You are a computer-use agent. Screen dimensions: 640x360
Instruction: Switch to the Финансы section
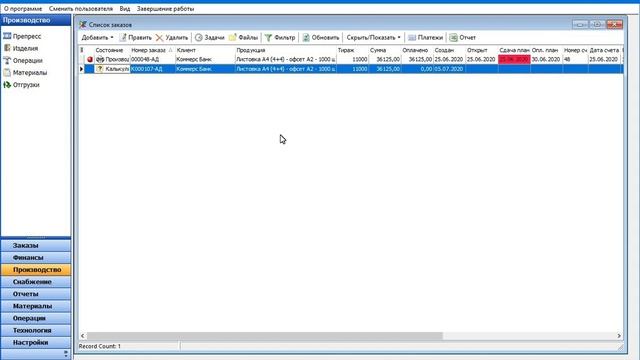pyautogui.click(x=36, y=258)
